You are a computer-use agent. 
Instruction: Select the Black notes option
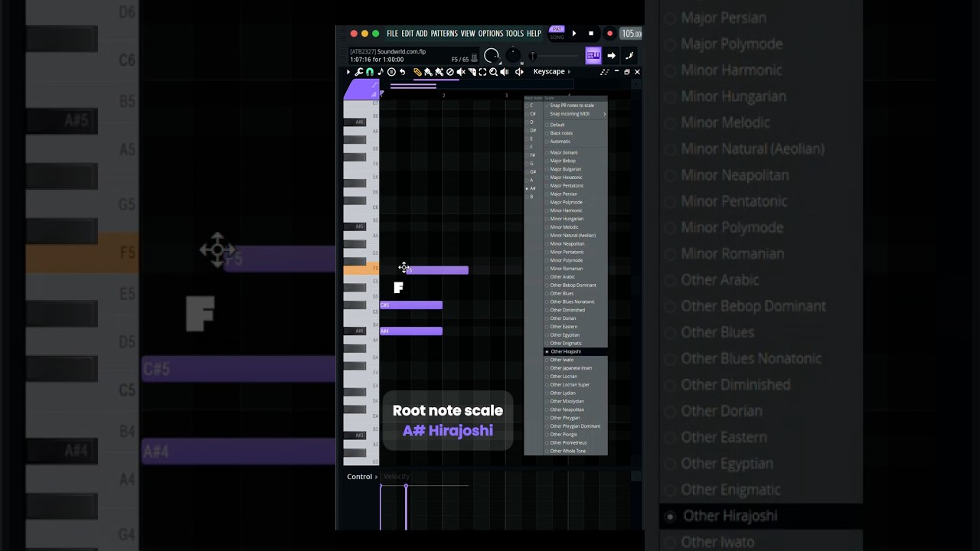click(x=561, y=133)
